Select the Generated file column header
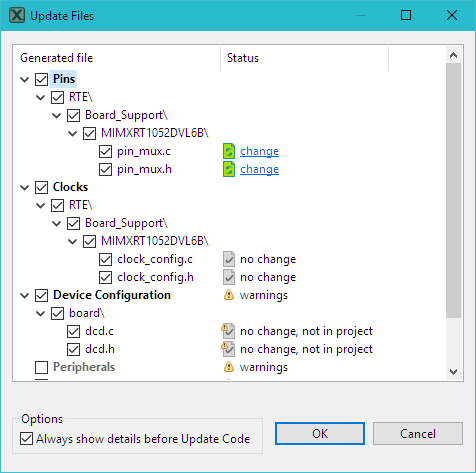This screenshot has height=473, width=476. coord(117,58)
